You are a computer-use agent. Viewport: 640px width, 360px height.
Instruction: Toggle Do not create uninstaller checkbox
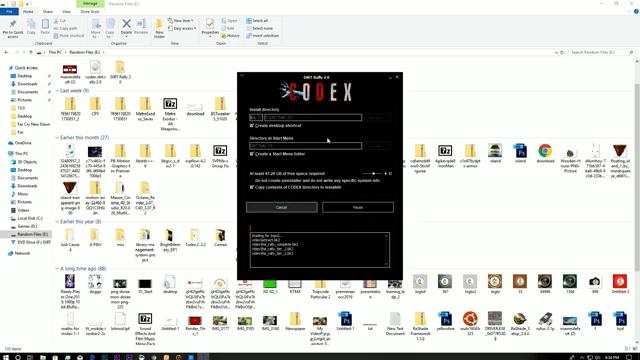[252, 180]
